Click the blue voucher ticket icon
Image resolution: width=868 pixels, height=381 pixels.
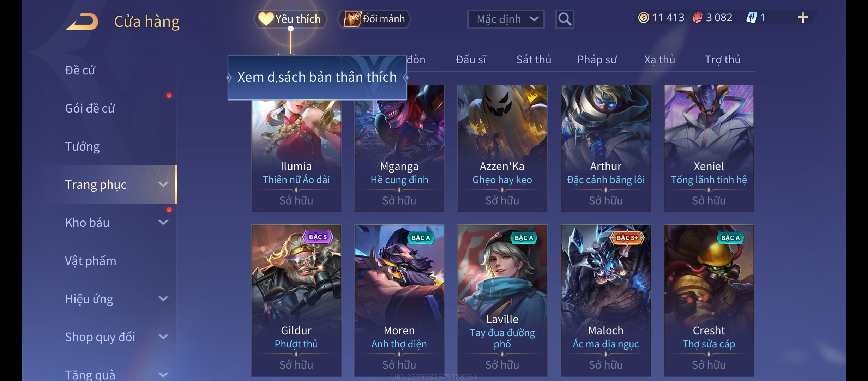point(752,17)
